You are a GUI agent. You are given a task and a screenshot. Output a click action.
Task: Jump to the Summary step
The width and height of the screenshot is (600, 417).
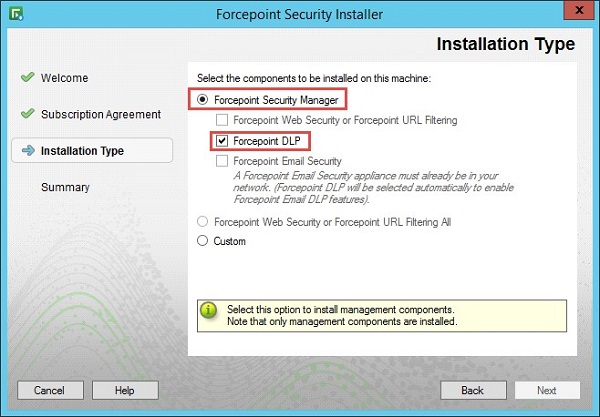click(x=65, y=187)
